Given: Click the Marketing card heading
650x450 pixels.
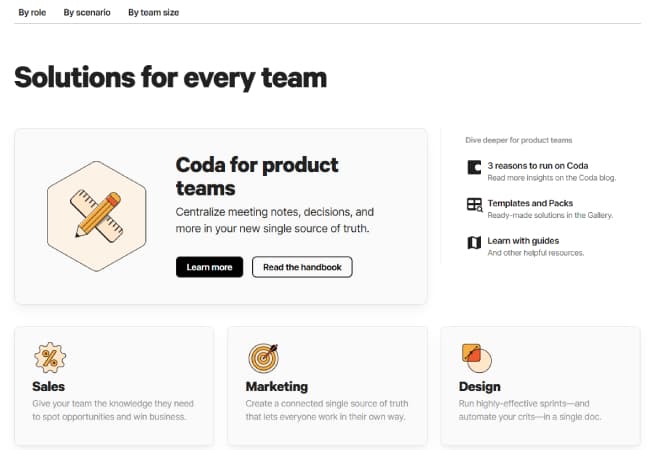Looking at the screenshot, I should coord(277,386).
